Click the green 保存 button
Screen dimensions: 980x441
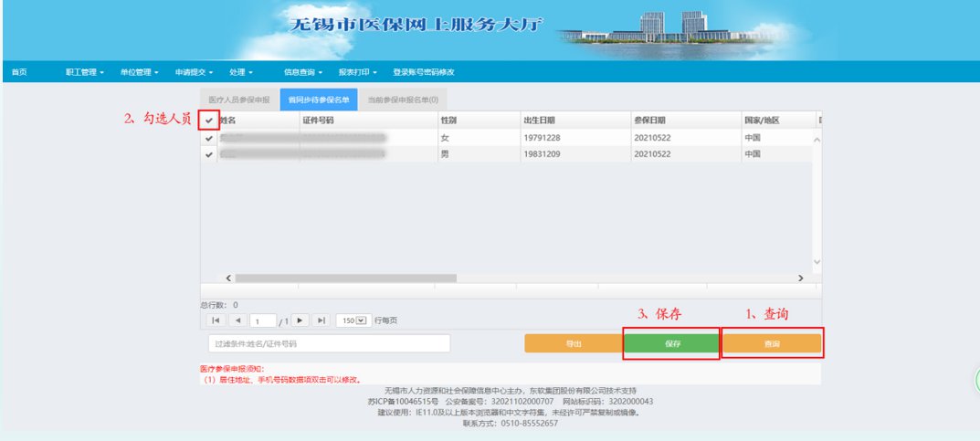tap(672, 343)
